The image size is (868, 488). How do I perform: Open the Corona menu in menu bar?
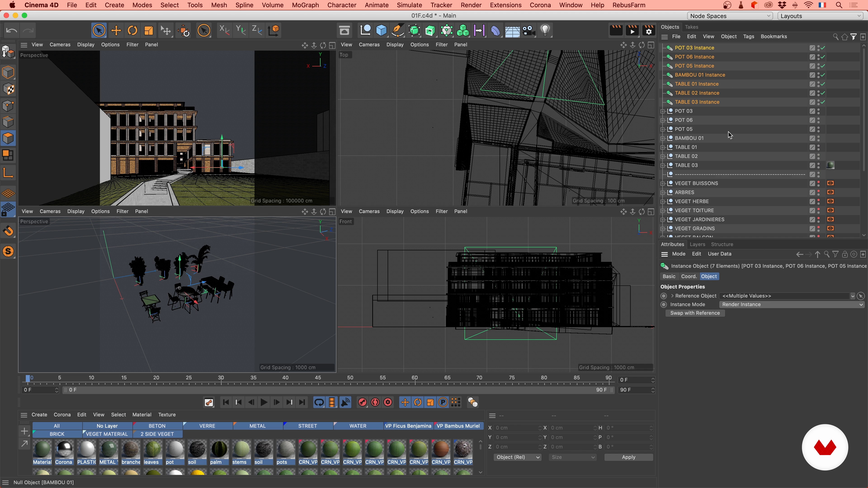point(540,5)
